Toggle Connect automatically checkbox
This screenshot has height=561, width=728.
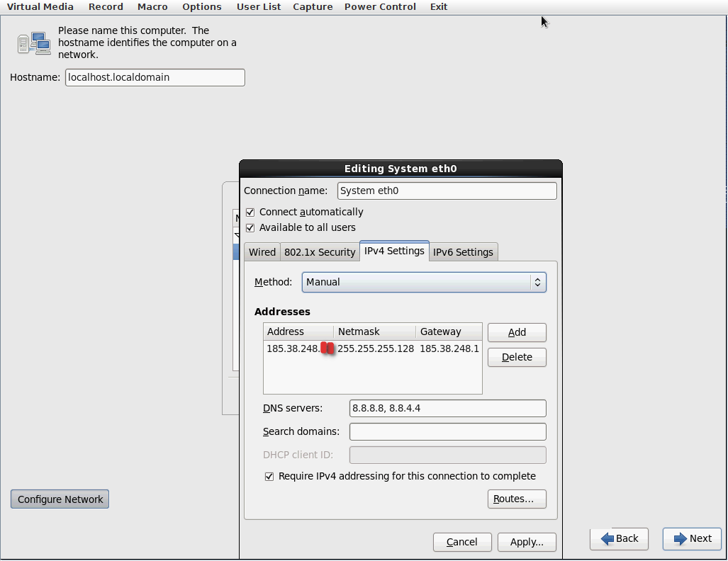[x=250, y=212]
